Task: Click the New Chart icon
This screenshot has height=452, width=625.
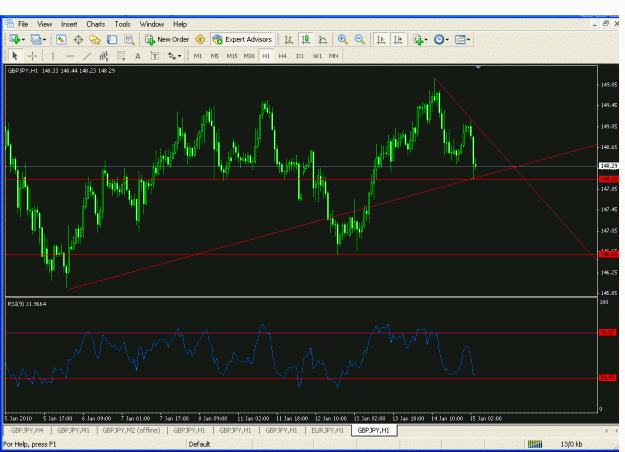Action: 15,39
